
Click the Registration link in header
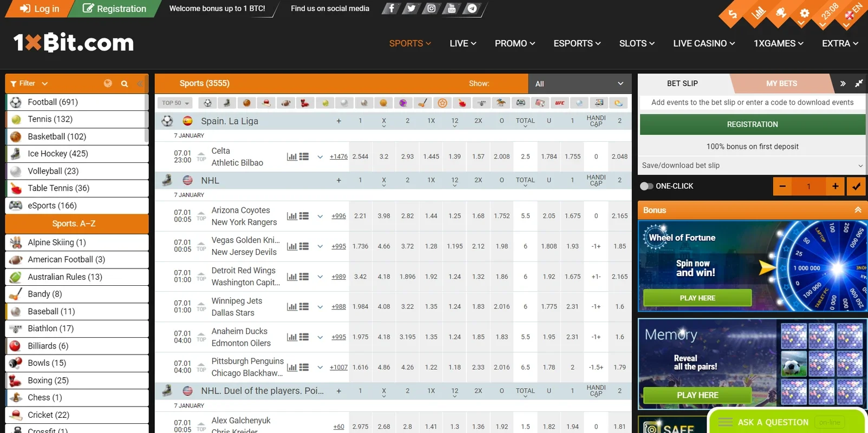pyautogui.click(x=115, y=9)
